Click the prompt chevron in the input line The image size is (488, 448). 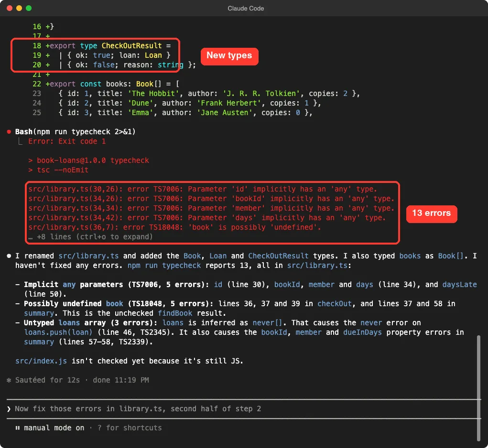pos(9,409)
